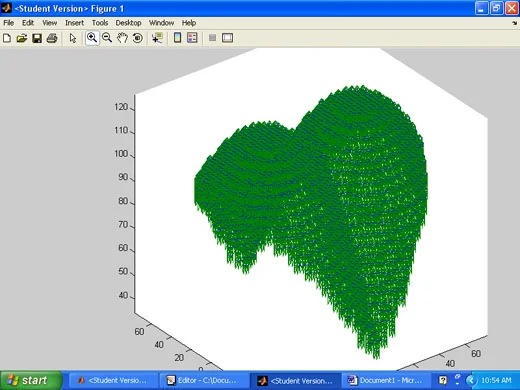This screenshot has width=520, height=390.
Task: Restore down the Figure 1 window
Action: 496,8
